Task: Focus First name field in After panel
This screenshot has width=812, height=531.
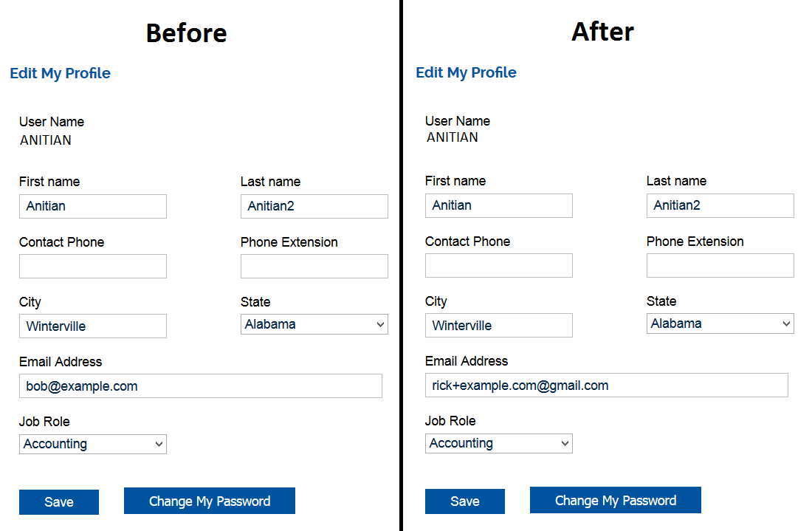Action: click(x=498, y=205)
